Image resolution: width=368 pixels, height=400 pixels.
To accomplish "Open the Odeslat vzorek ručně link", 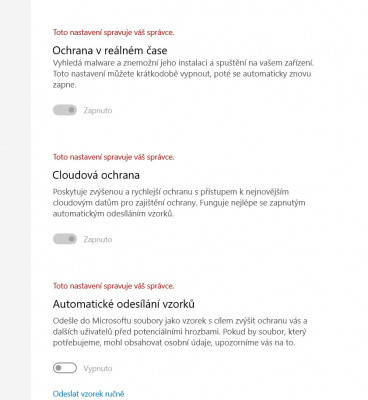I will pyautogui.click(x=88, y=394).
